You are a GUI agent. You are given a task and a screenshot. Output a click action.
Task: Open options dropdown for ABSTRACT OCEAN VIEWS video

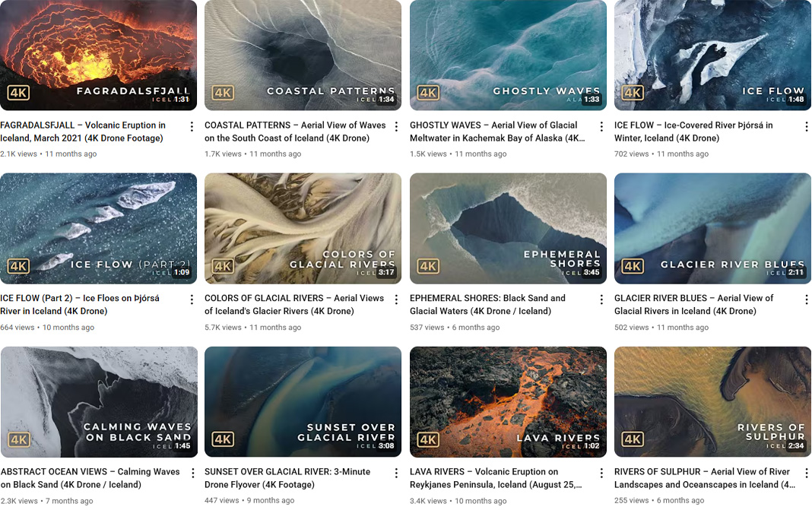191,473
